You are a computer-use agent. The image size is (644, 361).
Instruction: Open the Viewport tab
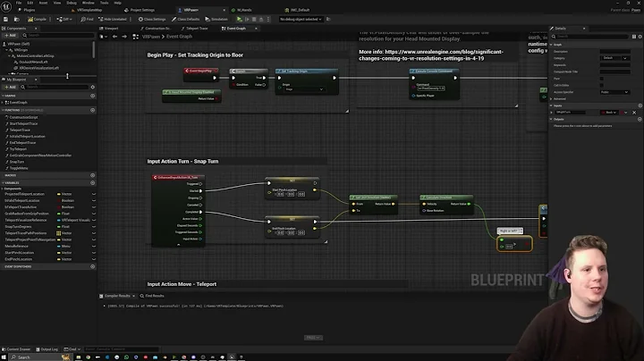point(109,29)
